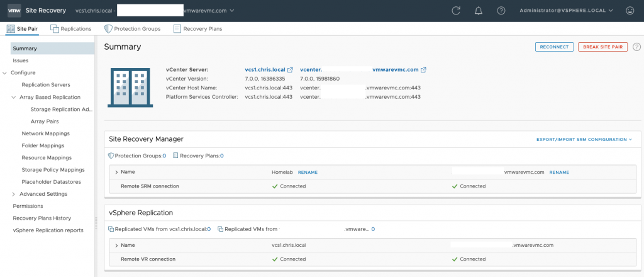The width and height of the screenshot is (644, 277).
Task: Open Array Pairs in the sidebar
Action: click(x=45, y=122)
